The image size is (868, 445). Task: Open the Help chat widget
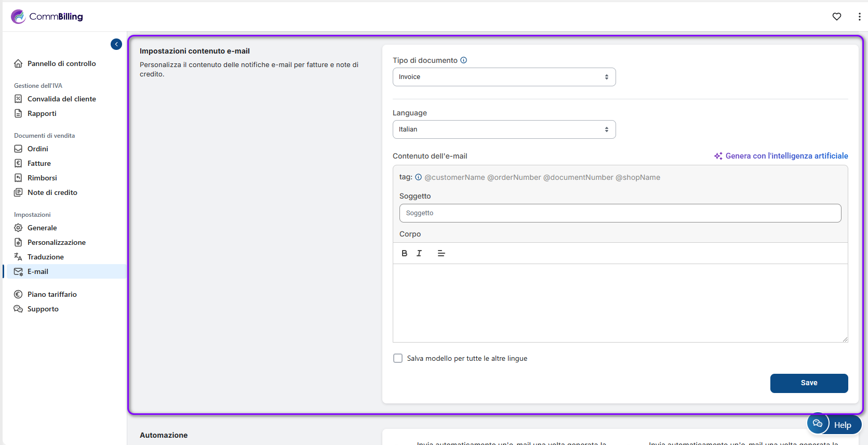point(834,424)
